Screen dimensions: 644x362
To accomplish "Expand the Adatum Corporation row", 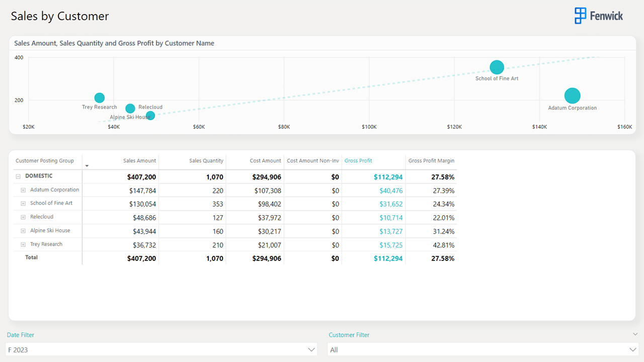I will (23, 190).
